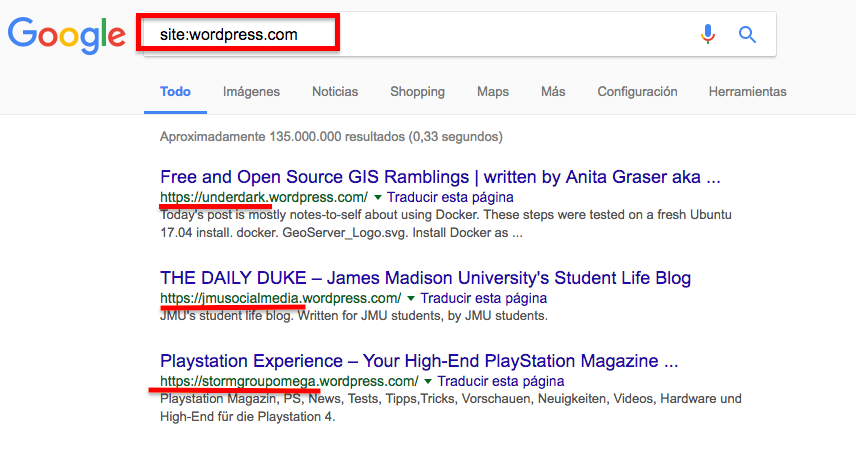Go to the Shopping tab
856x449 pixels.
[x=417, y=91]
